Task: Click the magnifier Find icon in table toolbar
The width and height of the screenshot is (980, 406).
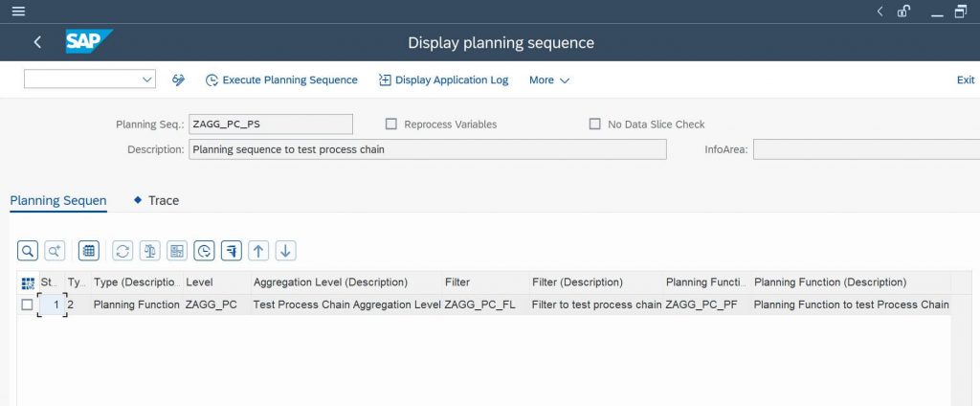Action: (28, 251)
